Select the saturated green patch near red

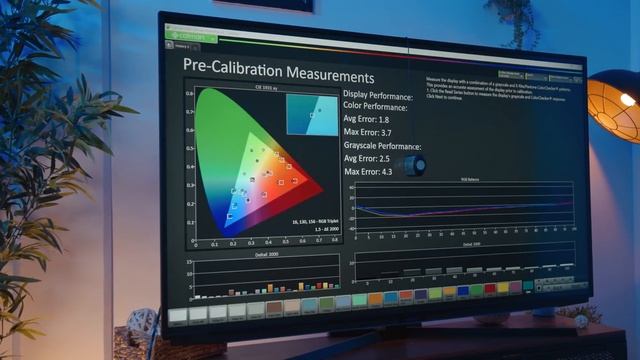click(476, 291)
